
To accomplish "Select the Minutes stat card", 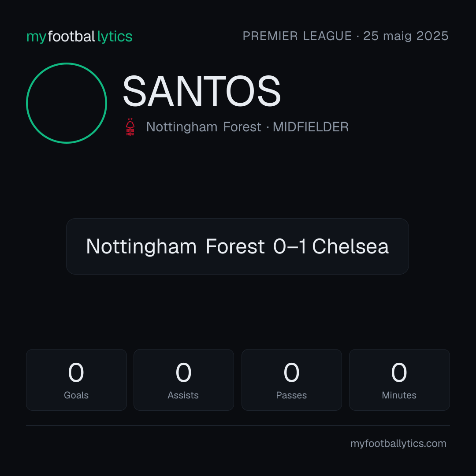I will point(399,380).
